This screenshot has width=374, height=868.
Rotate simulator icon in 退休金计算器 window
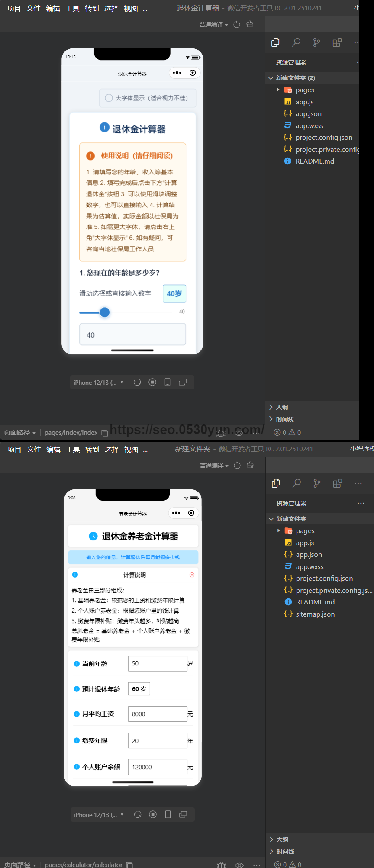[137, 382]
